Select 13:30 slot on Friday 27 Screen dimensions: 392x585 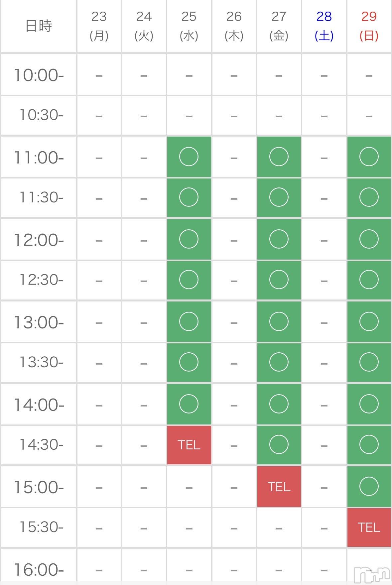(x=279, y=362)
